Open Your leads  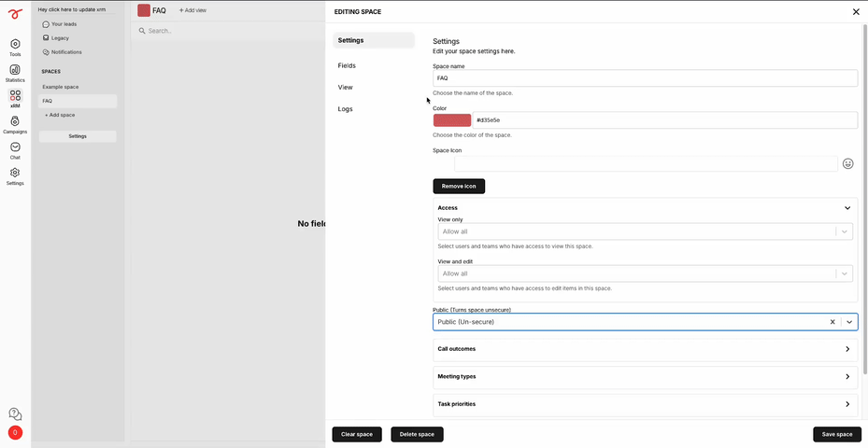pos(60,24)
